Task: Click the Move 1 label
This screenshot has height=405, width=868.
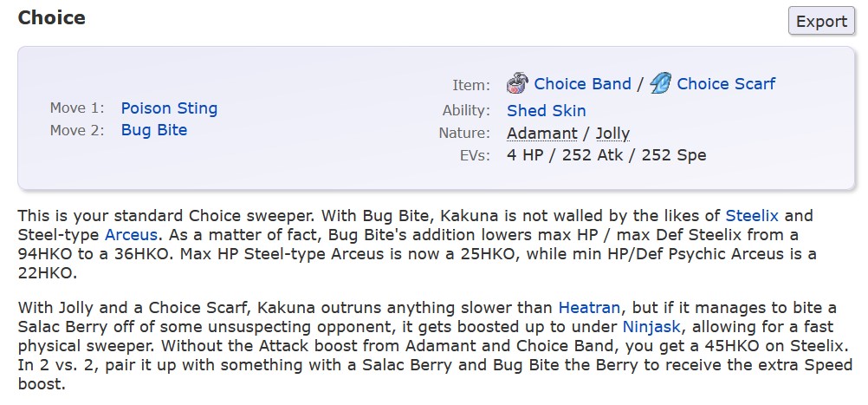Action: pyautogui.click(x=77, y=108)
